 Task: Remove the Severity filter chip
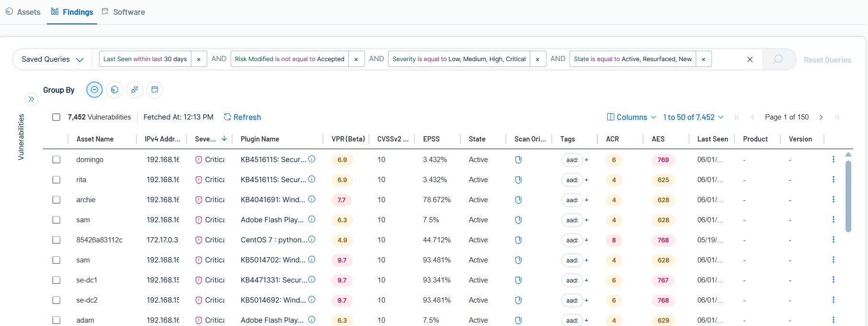pos(538,59)
